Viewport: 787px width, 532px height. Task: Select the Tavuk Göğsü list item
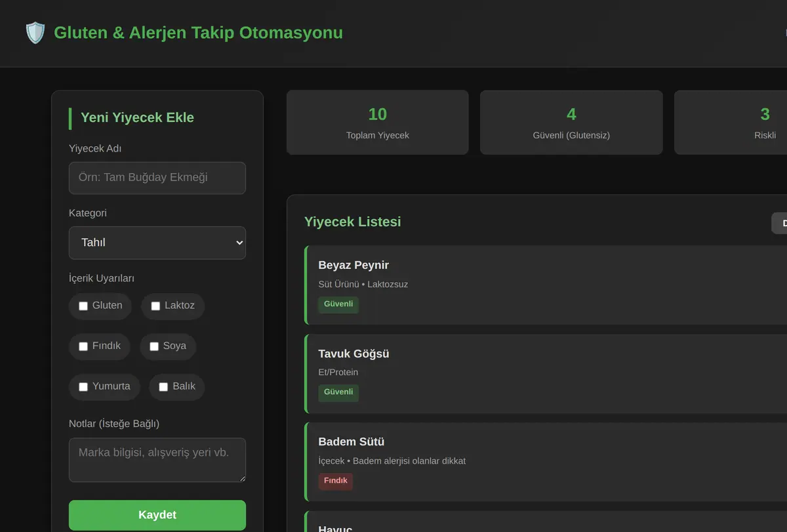coord(546,374)
